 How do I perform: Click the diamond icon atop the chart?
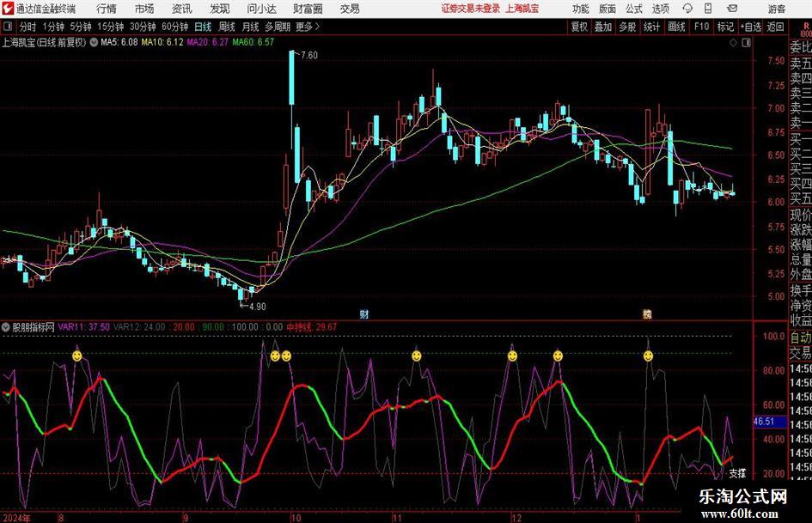733,43
